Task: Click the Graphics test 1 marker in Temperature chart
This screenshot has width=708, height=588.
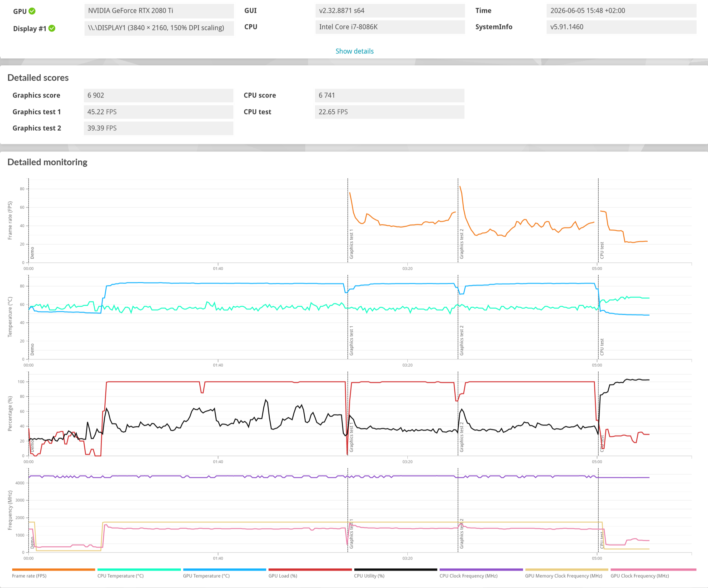Action: 351,341
